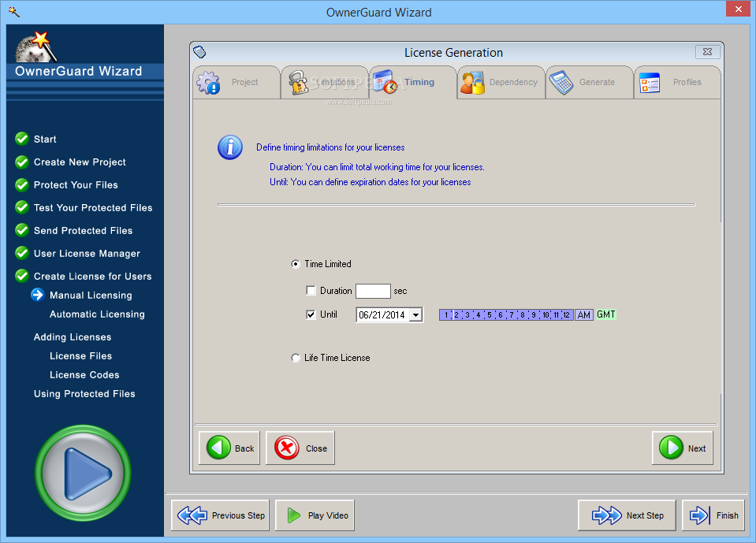This screenshot has height=543, width=756.
Task: Switch to the Project tab
Action: pyautogui.click(x=236, y=83)
